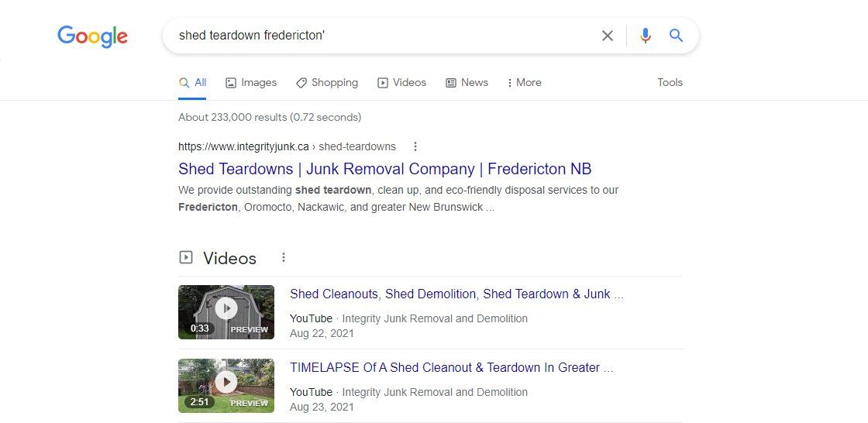Viewport: 868px width, 423px height.
Task: Play the 2:51 timelapse video thumbnail
Action: coord(226,386)
